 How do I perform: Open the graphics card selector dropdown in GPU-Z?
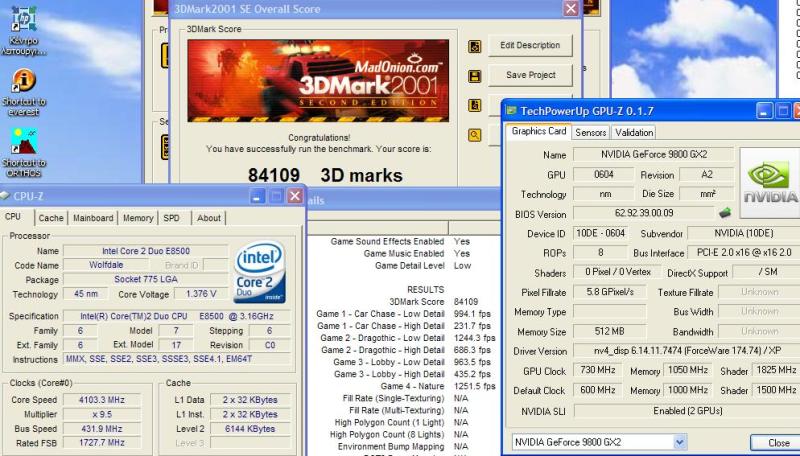pyautogui.click(x=680, y=442)
